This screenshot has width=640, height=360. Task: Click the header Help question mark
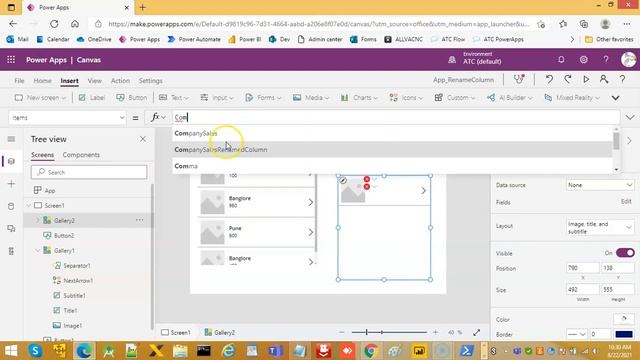pyautogui.click(x=606, y=60)
